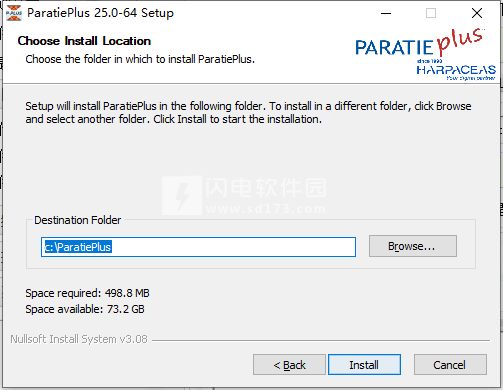Click the subtitle about choosing the install folder
503x390 pixels.
pyautogui.click(x=140, y=59)
